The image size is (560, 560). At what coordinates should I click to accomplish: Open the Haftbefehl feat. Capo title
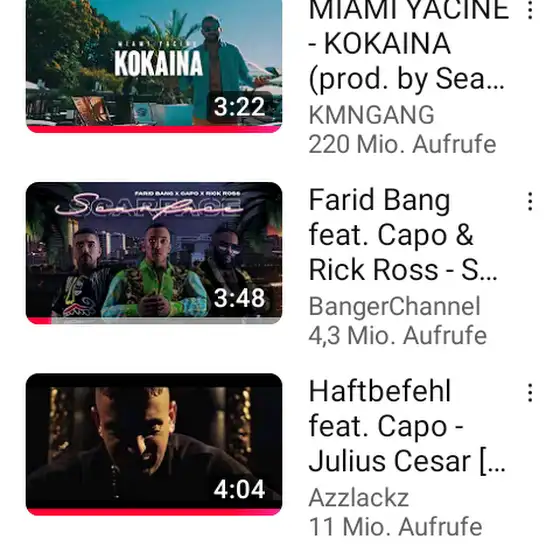tap(407, 426)
